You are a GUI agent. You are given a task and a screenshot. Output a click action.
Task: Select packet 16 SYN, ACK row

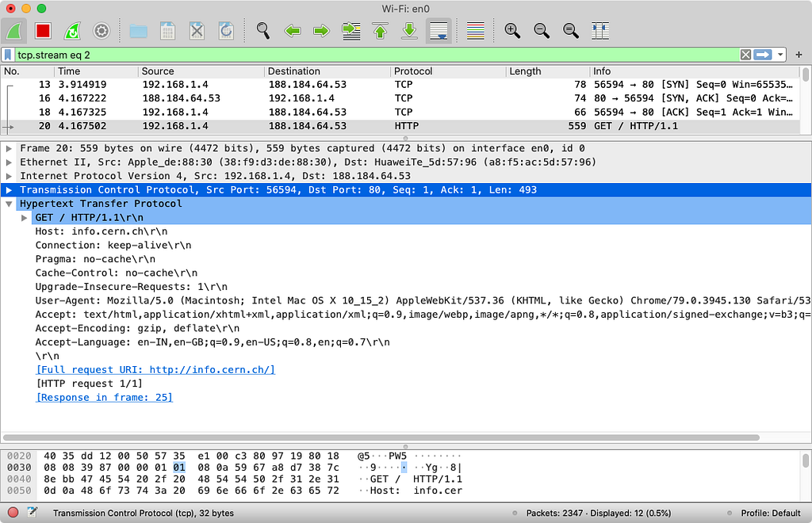pos(400,98)
